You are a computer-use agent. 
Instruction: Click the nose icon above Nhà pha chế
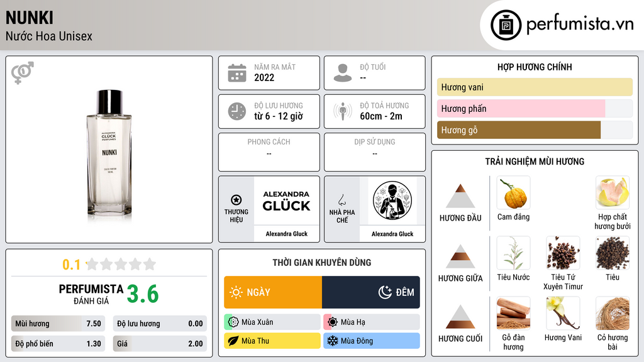341,200
